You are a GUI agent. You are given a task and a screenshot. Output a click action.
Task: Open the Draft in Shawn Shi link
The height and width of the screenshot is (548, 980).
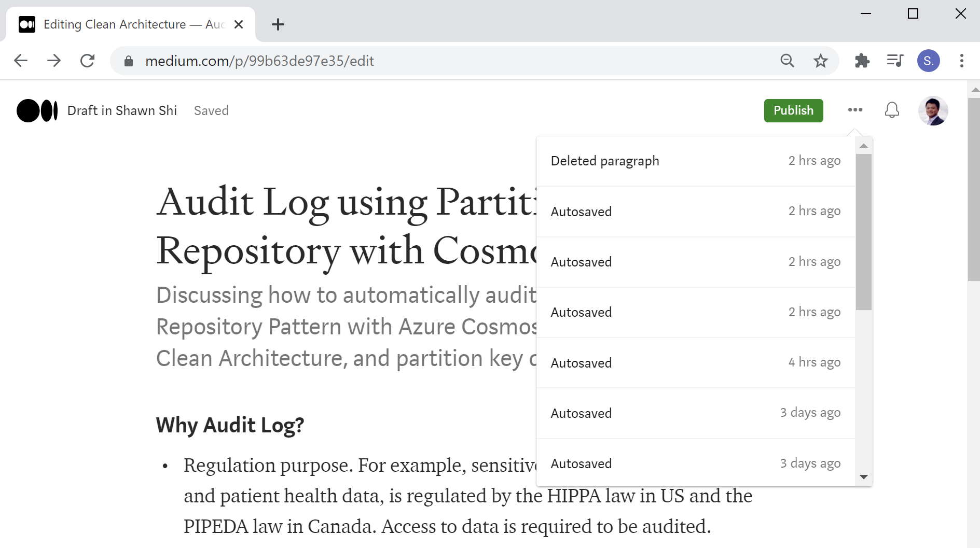click(122, 110)
